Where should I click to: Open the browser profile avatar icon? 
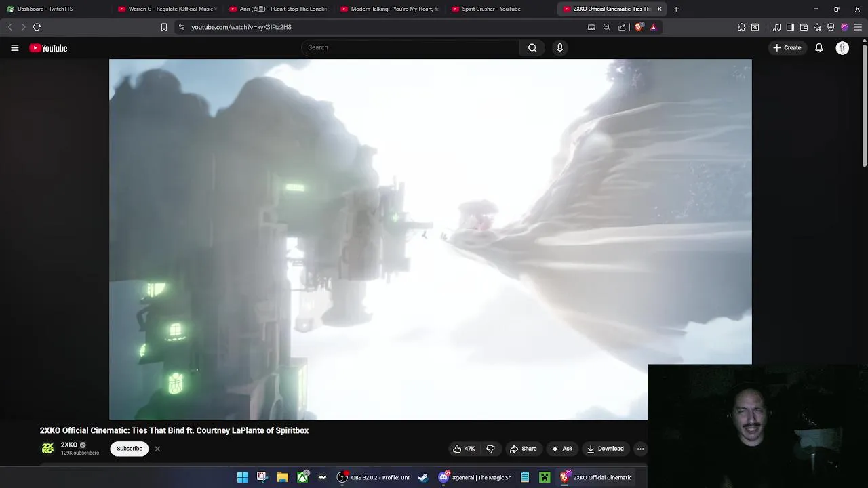[844, 27]
